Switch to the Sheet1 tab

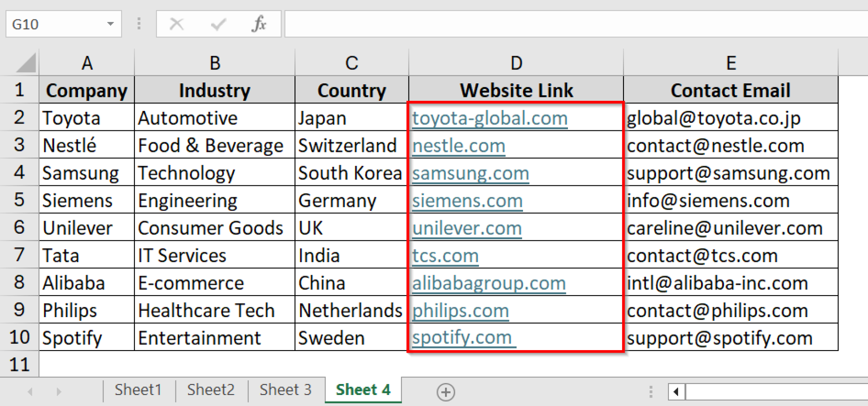(138, 389)
